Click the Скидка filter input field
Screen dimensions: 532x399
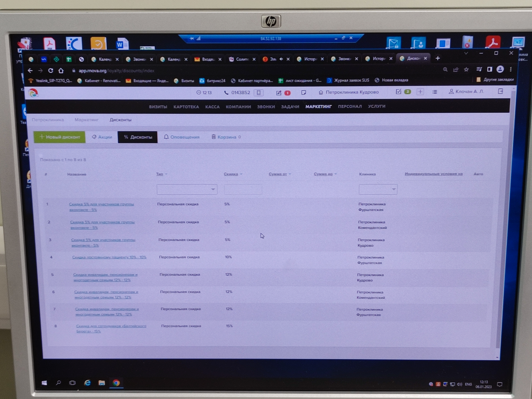click(243, 190)
